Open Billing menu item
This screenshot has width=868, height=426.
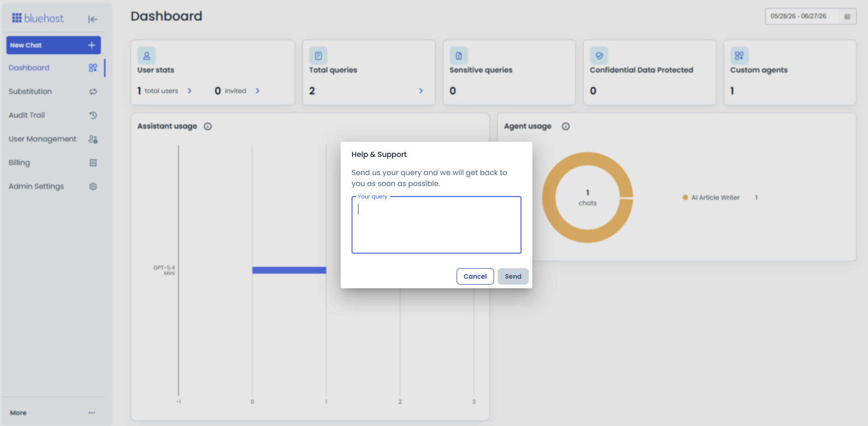click(x=53, y=163)
